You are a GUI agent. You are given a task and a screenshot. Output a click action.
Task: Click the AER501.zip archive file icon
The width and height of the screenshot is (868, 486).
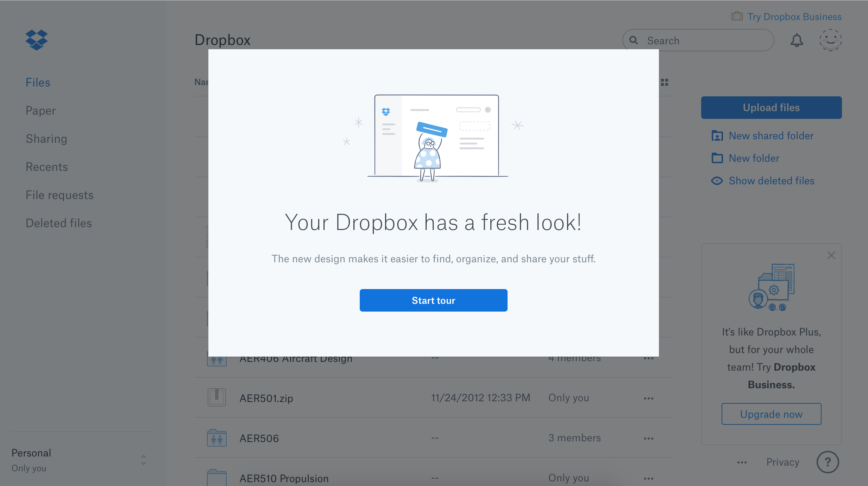coord(217,397)
